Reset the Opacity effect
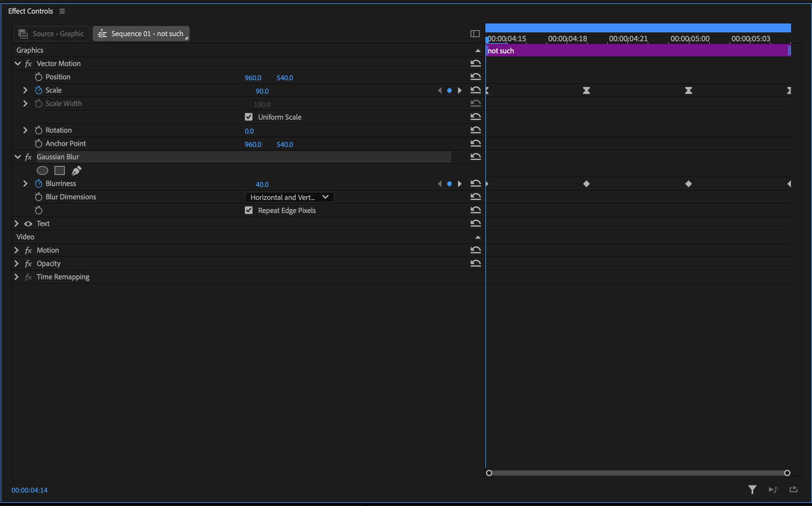The width and height of the screenshot is (812, 506). point(475,263)
